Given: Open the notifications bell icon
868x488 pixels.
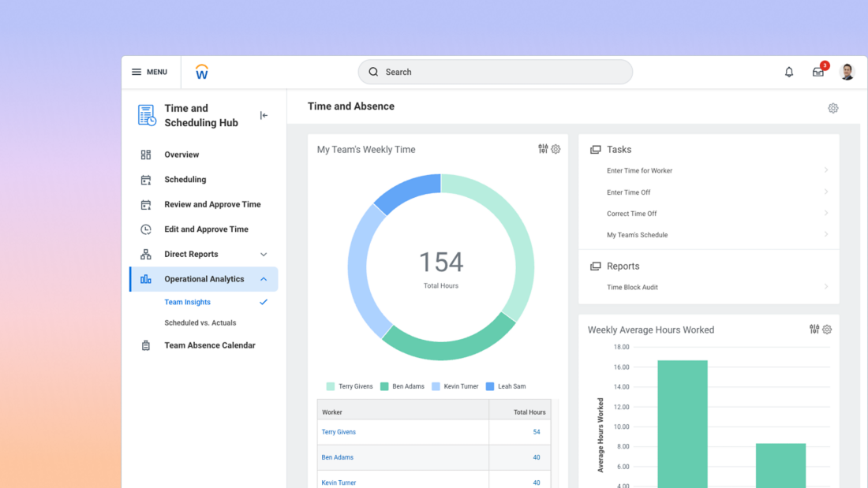Looking at the screenshot, I should pos(788,72).
